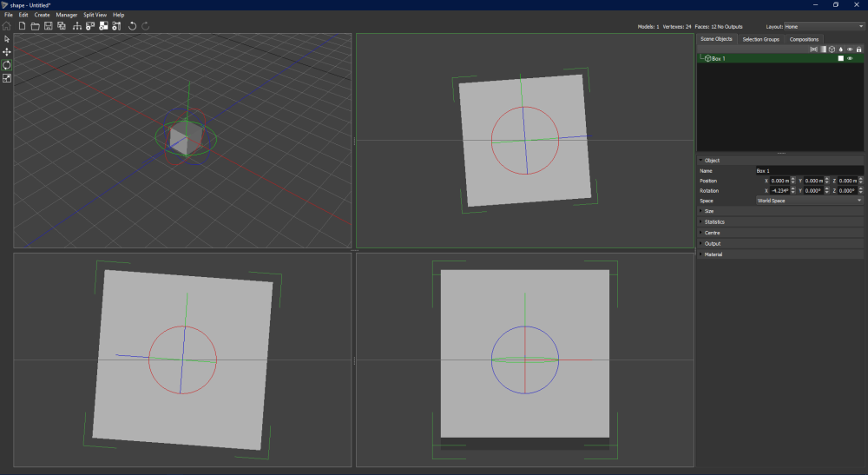The height and width of the screenshot is (475, 868).
Task: Click the bounding bracket column header icon
Action: tap(814, 49)
